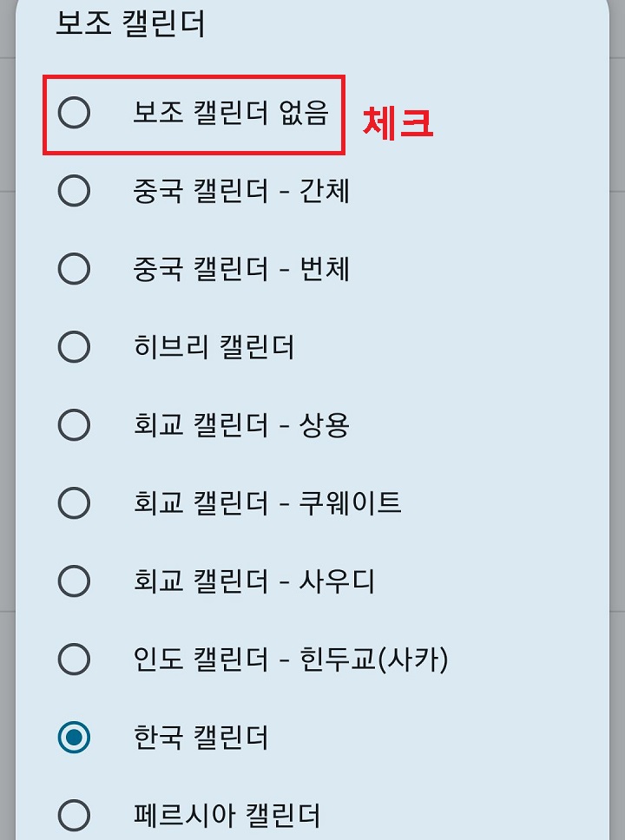This screenshot has height=840, width=625.
Task: Choose "회교 캘린더 - 쿠웨이트" calendar
Action: click(73, 503)
